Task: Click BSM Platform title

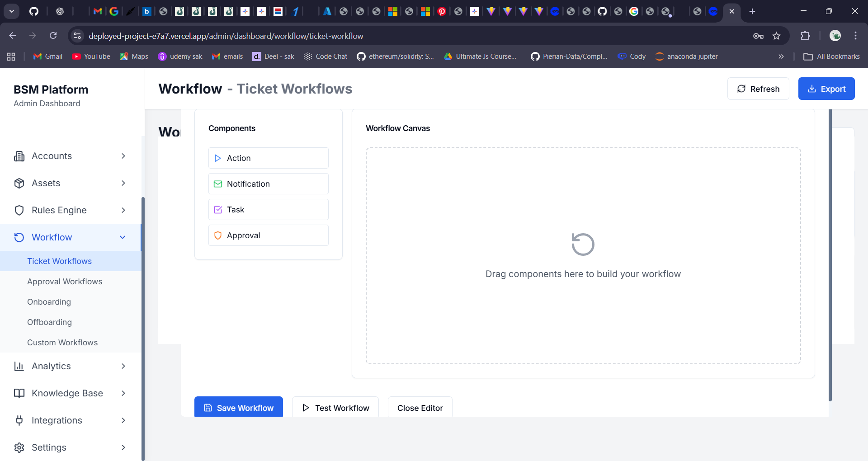Action: coord(51,89)
